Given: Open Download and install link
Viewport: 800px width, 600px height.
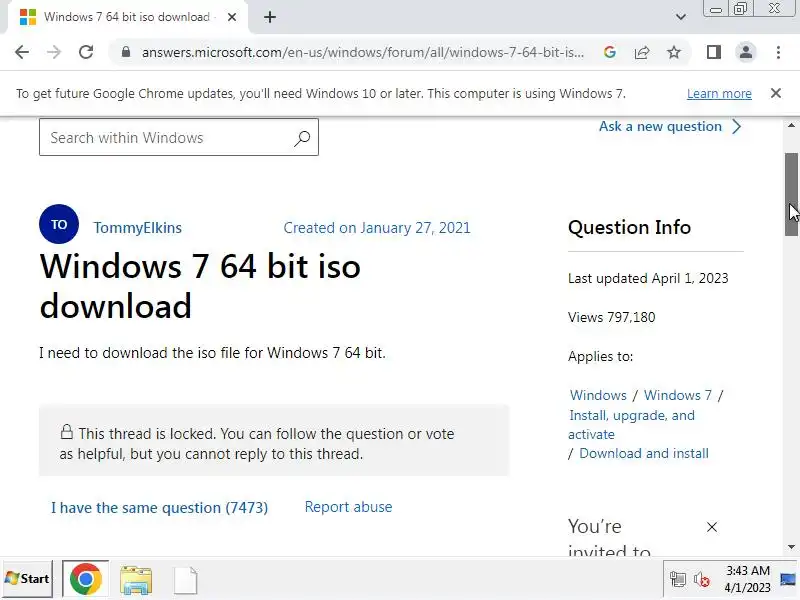Looking at the screenshot, I should click(644, 454).
